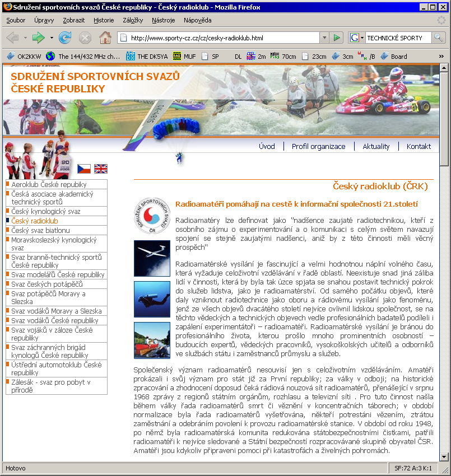Screen dimensions: 451x476
Task: Open the Back button history dropdown arrow
Action: click(25, 38)
